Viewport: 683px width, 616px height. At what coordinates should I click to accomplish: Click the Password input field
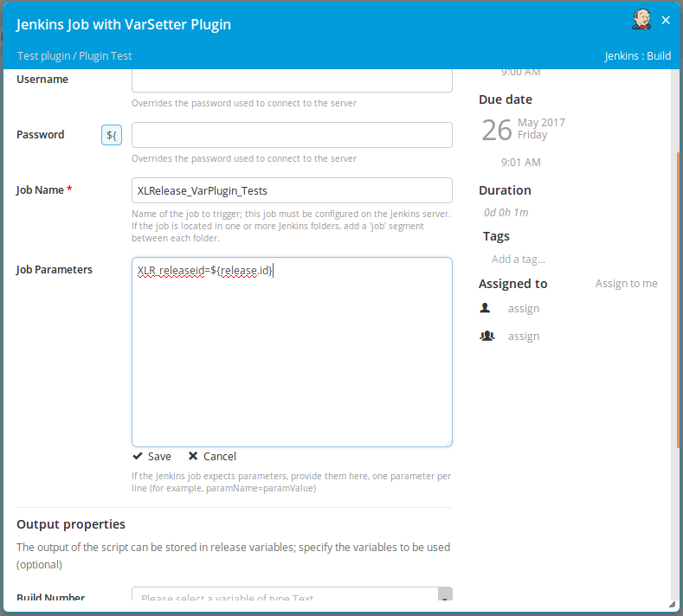[x=292, y=135]
